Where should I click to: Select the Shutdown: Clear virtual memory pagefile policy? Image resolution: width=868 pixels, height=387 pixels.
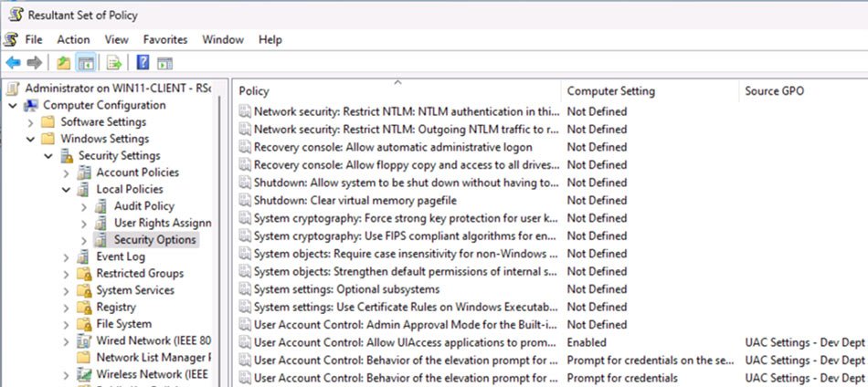pyautogui.click(x=355, y=200)
